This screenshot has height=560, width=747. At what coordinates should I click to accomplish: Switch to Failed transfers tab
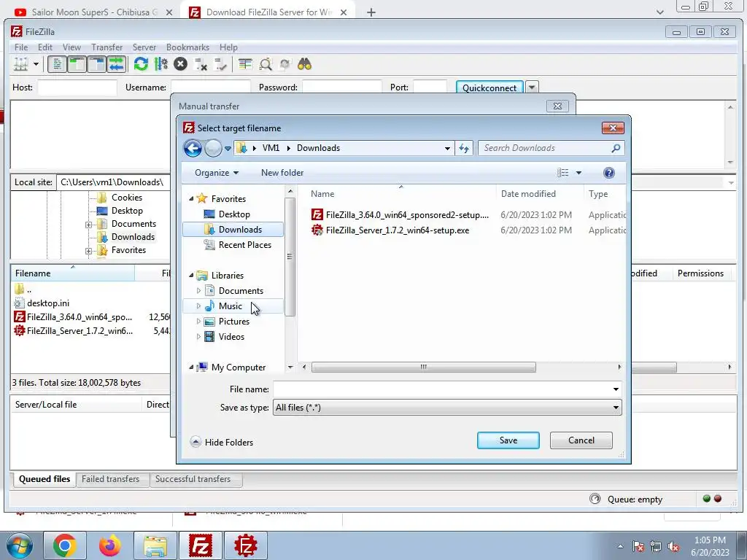coord(111,479)
